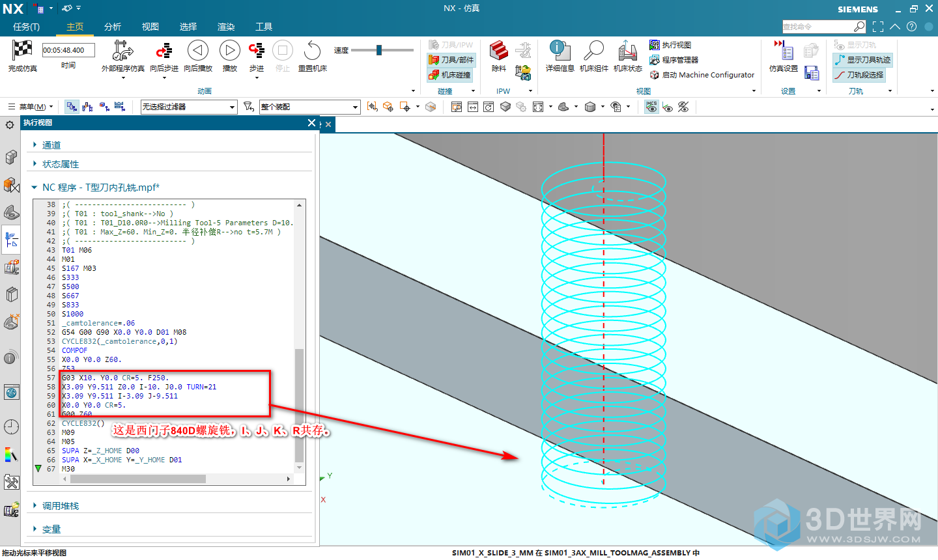
Task: Open 机床组件 machine components magnifier
Action: (x=593, y=50)
